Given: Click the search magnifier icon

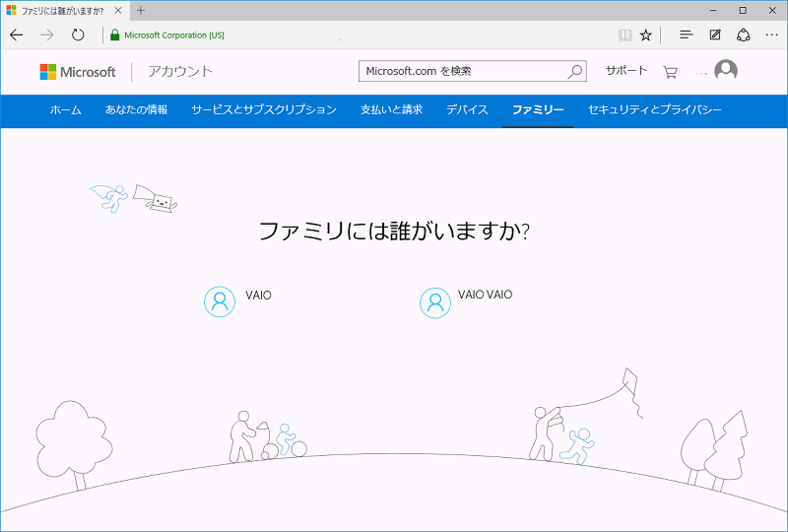Looking at the screenshot, I should [x=575, y=71].
